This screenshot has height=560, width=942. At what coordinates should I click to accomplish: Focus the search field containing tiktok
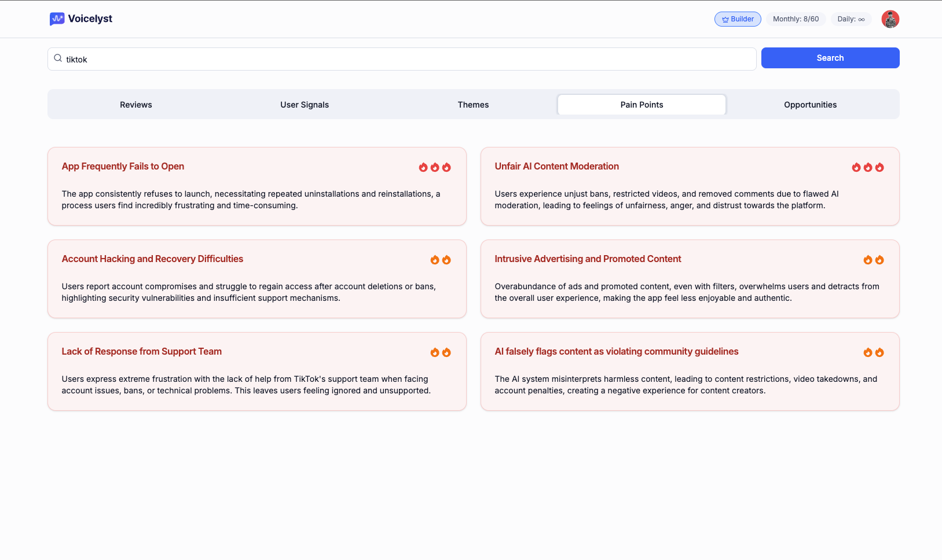(x=402, y=59)
